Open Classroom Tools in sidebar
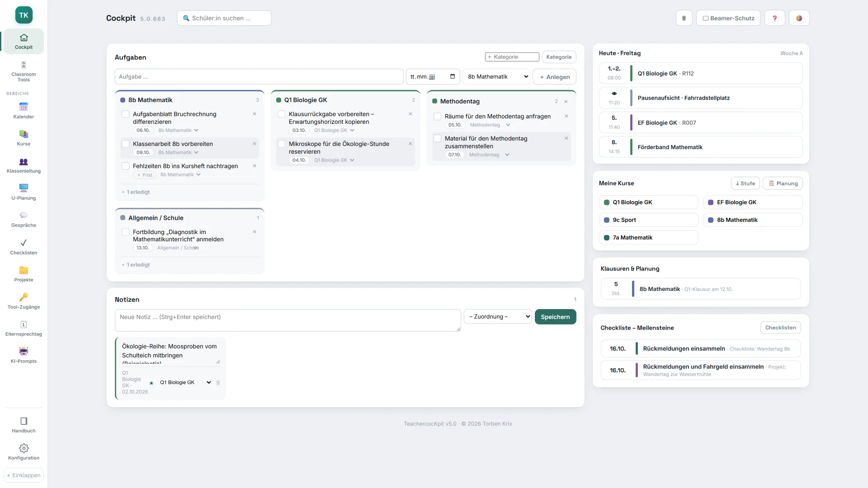This screenshot has width=868, height=488. tap(24, 71)
